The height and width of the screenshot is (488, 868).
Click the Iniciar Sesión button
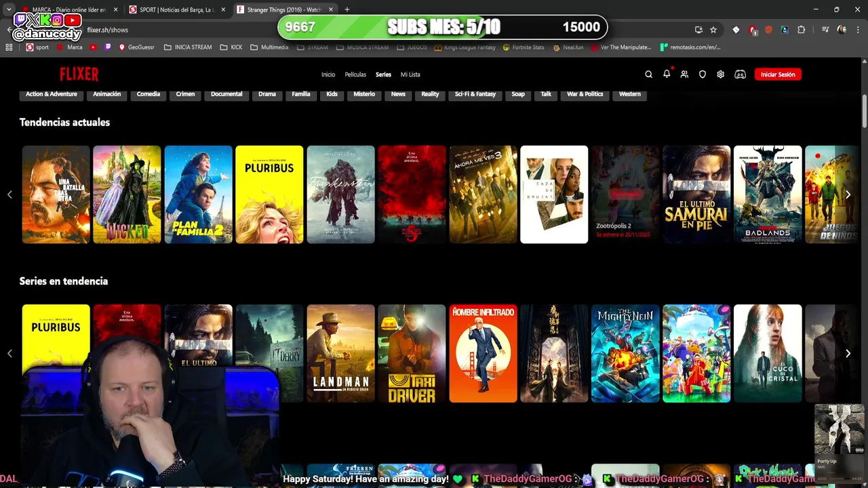coord(778,75)
